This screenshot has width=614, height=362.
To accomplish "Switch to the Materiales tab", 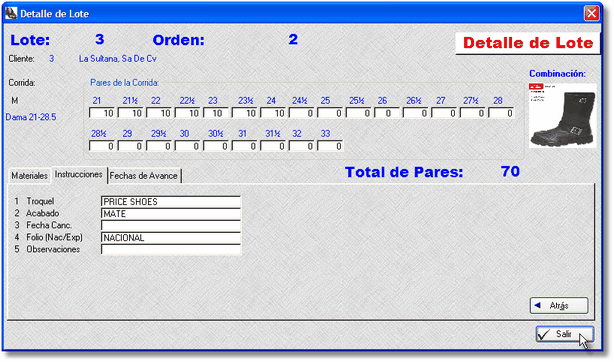I will click(29, 176).
